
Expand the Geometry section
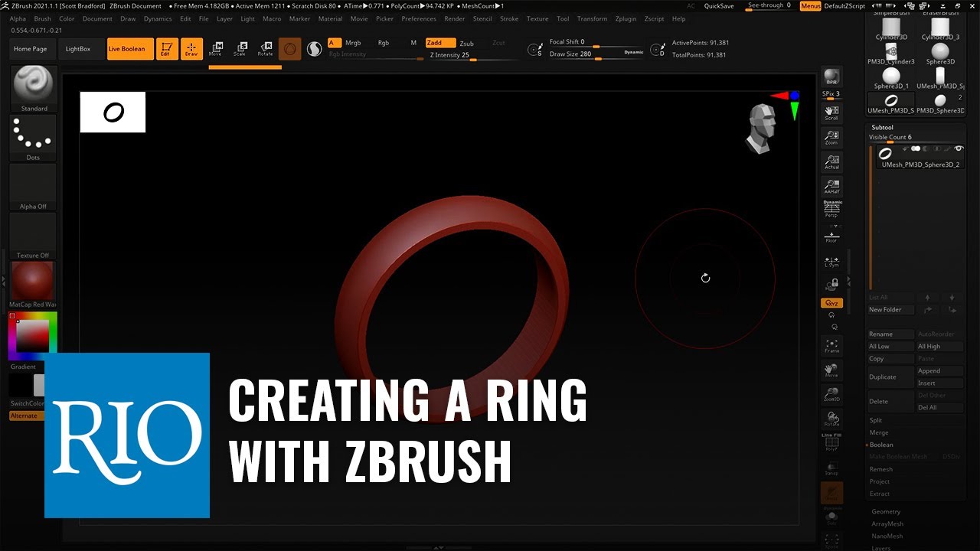tap(887, 511)
